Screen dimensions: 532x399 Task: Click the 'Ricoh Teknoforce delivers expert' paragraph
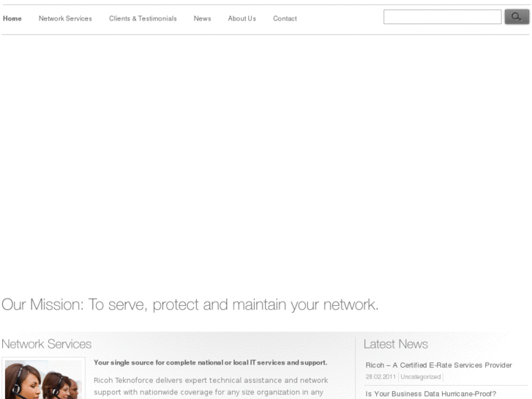pos(211,387)
